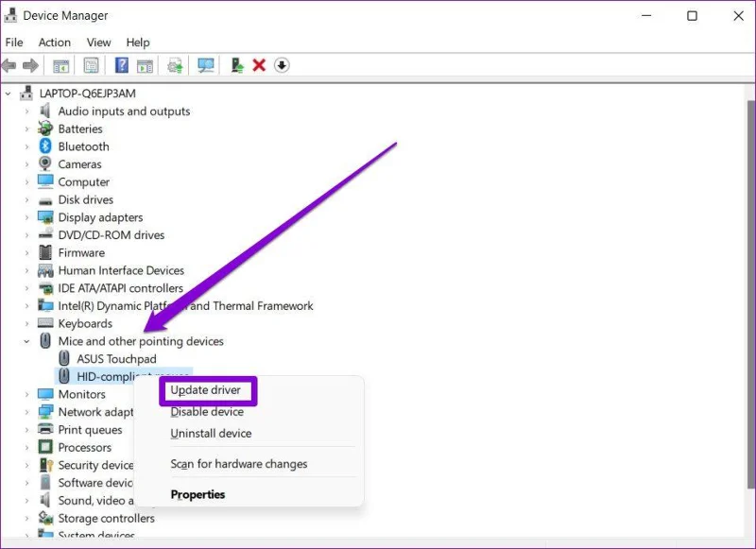Expand the DVD/CD-ROM drives node arrow
Image resolution: width=756 pixels, height=549 pixels.
(27, 234)
